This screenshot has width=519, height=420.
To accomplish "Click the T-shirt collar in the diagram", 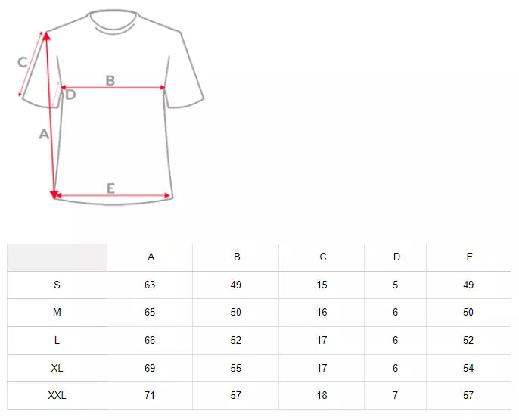I will 113,20.
